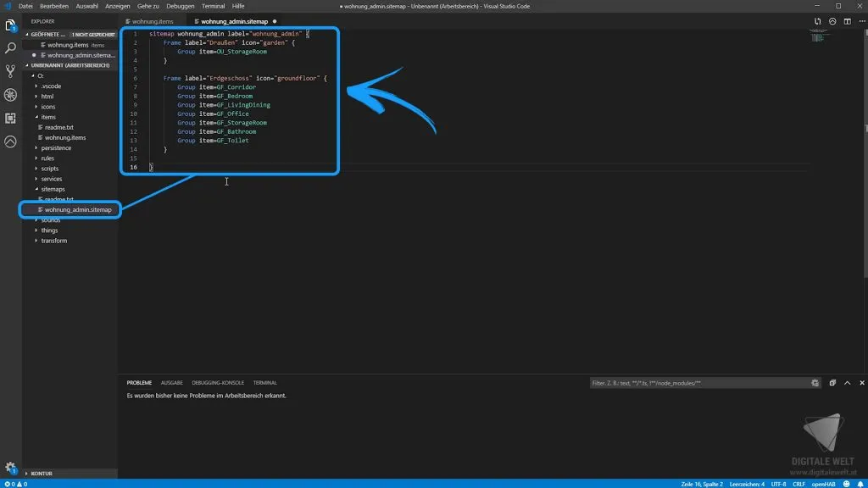The width and height of the screenshot is (868, 488).
Task: Click the problems filter settings icon
Action: [815, 383]
